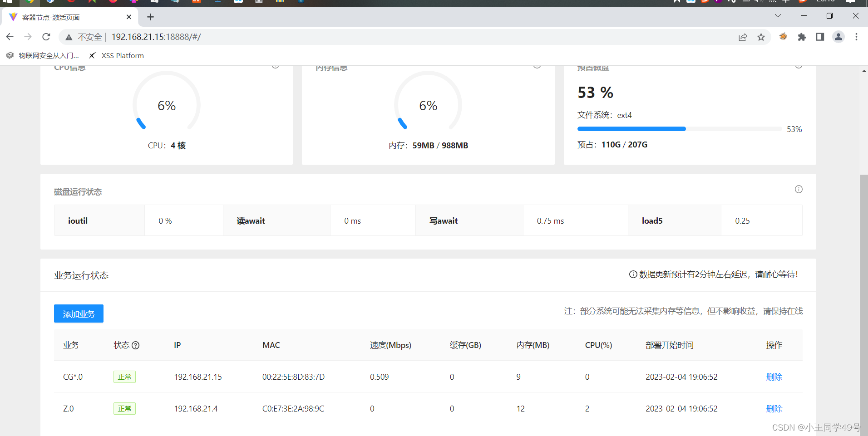Click the 读await label cell
The height and width of the screenshot is (436, 868).
(276, 220)
